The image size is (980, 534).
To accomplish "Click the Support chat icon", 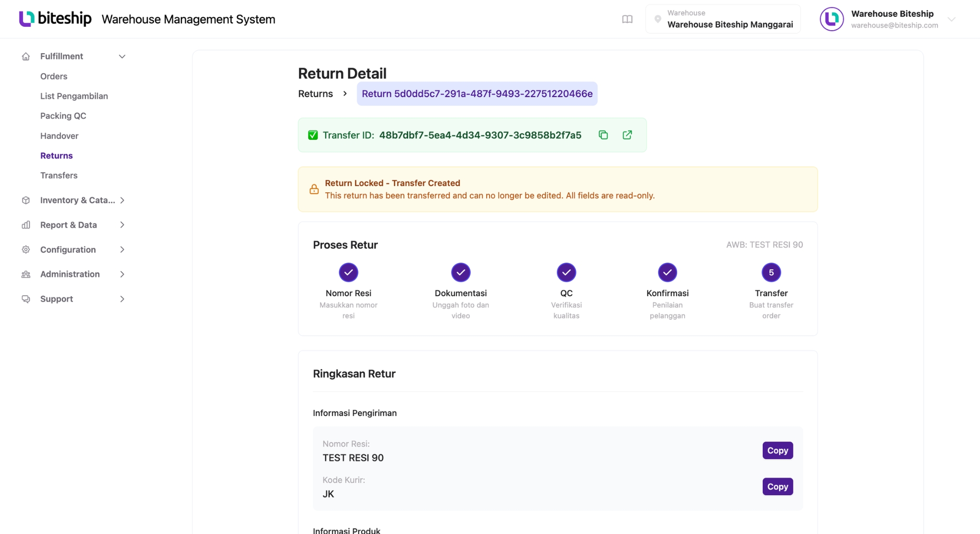I will (26, 299).
